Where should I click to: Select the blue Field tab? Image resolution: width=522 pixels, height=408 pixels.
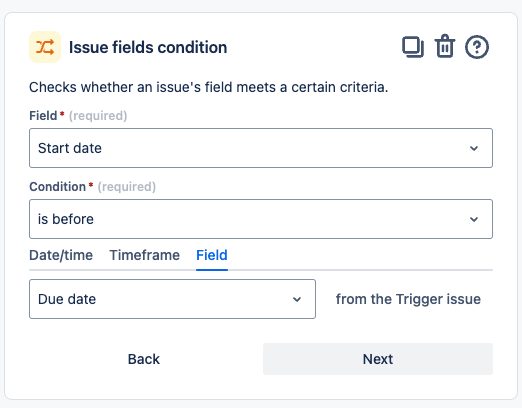[x=212, y=255]
